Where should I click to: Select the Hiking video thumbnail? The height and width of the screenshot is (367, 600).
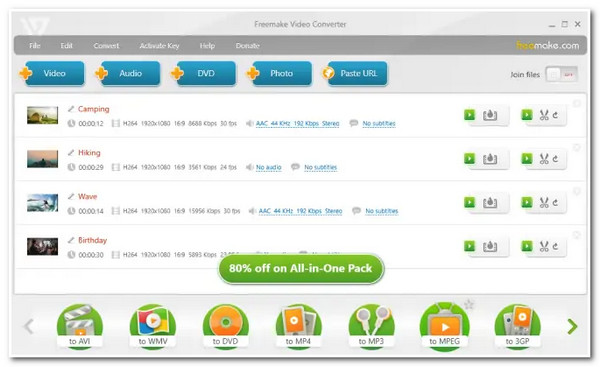[42, 159]
